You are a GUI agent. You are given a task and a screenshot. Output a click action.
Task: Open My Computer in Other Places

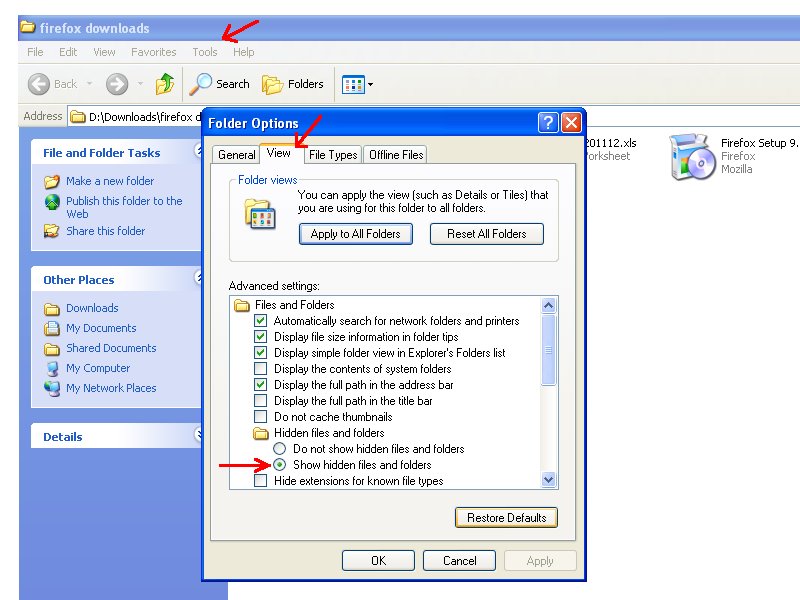[x=98, y=368]
